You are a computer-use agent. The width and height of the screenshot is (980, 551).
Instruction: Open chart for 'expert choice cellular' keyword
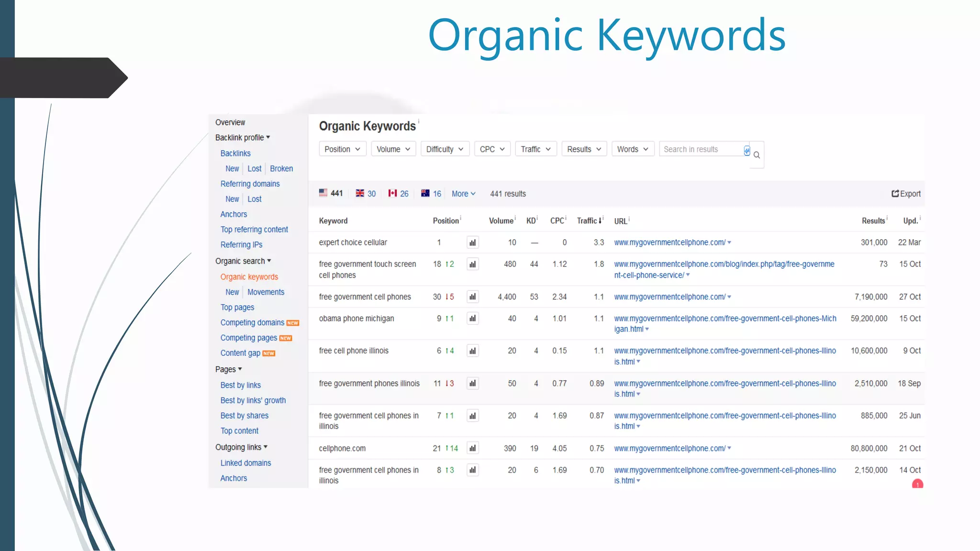point(472,242)
